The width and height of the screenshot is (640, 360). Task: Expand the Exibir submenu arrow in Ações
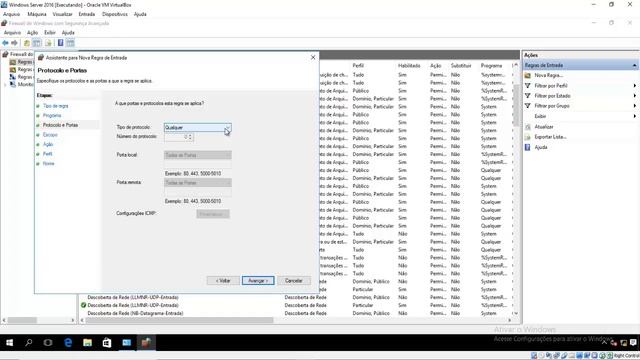coord(635,116)
